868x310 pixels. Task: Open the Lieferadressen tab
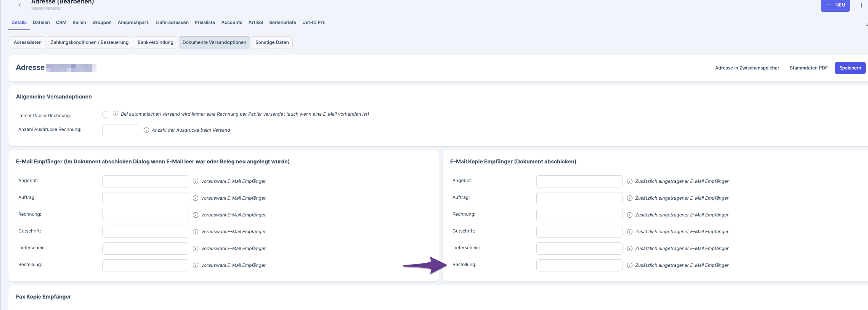click(x=172, y=23)
